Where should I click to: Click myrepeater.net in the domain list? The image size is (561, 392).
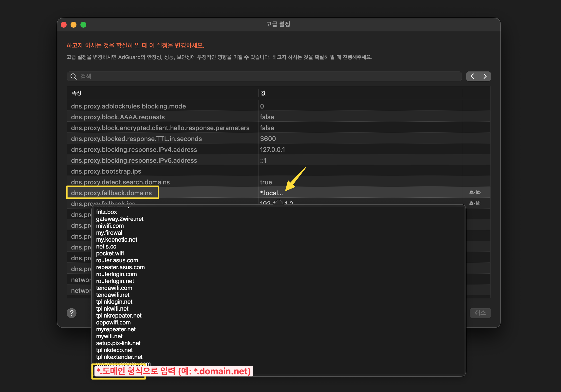[116, 329]
